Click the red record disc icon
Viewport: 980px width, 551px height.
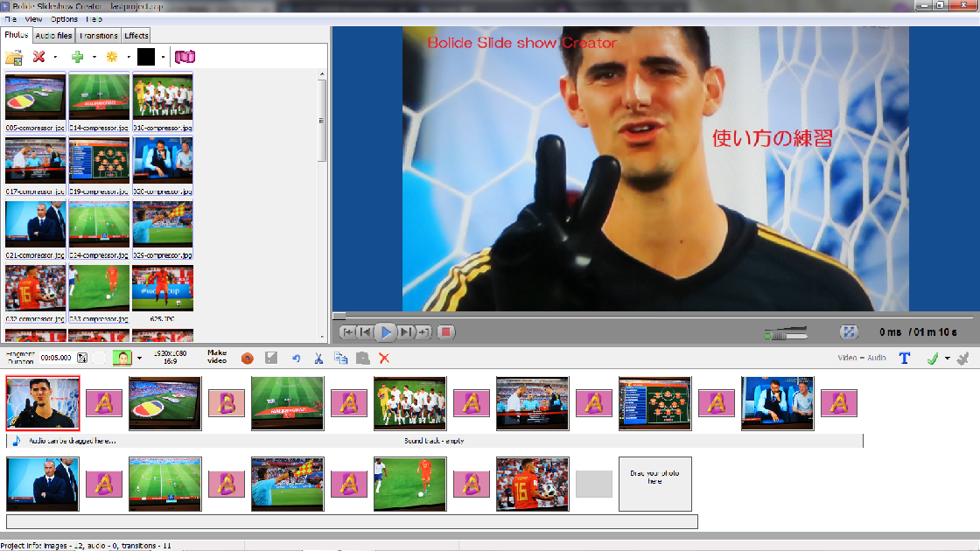tap(248, 358)
